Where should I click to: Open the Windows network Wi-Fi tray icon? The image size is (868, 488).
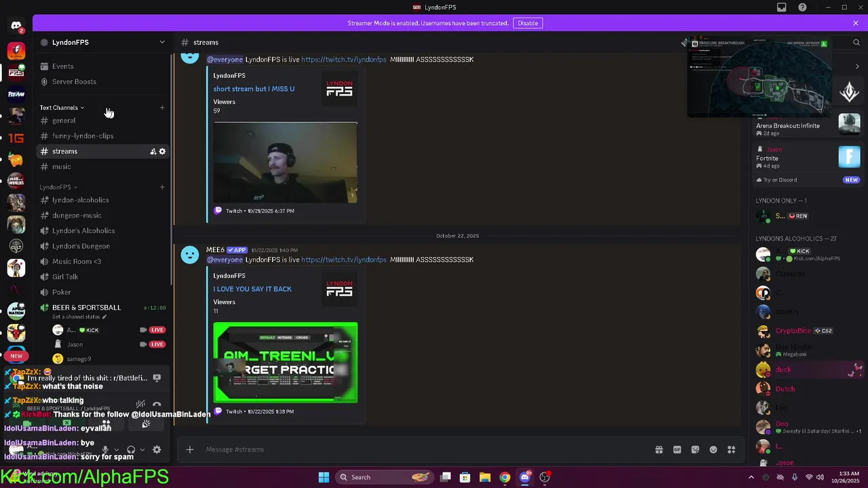click(x=808, y=477)
